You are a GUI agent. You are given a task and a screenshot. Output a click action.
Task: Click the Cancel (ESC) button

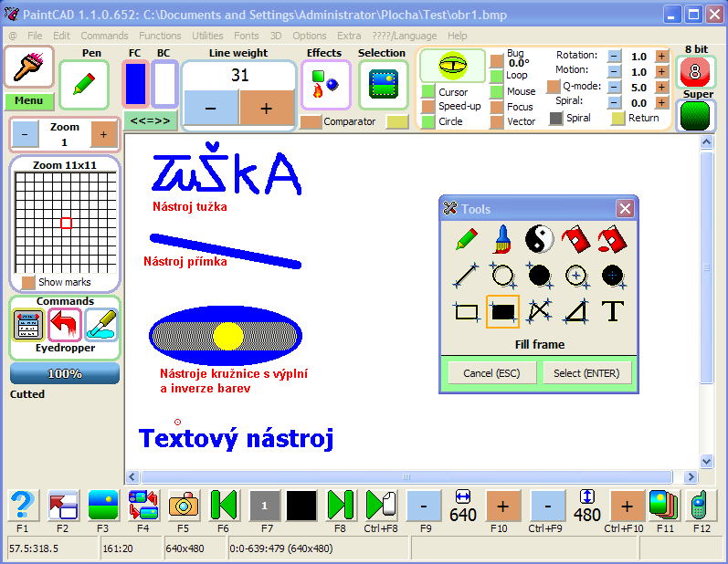491,373
